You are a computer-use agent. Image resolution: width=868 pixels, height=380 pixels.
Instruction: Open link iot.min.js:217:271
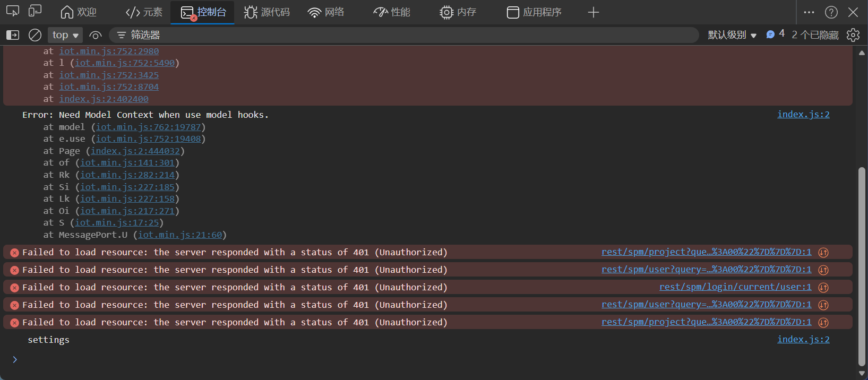click(x=127, y=211)
